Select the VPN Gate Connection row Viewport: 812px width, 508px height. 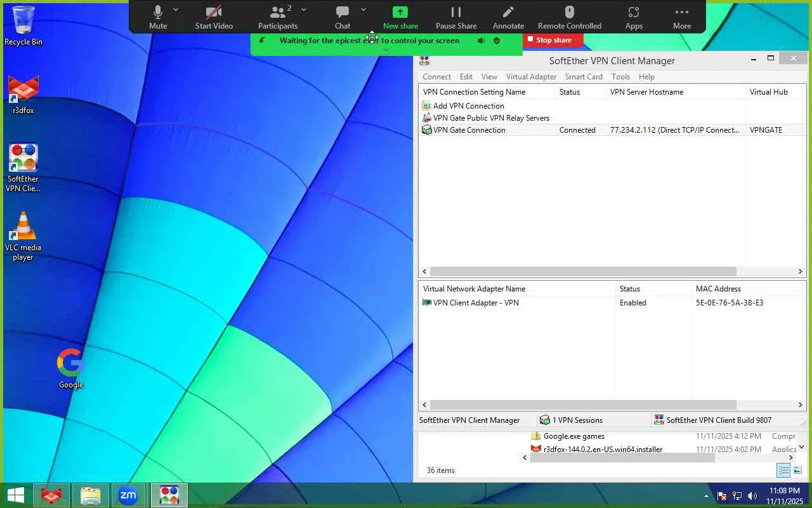click(x=612, y=130)
